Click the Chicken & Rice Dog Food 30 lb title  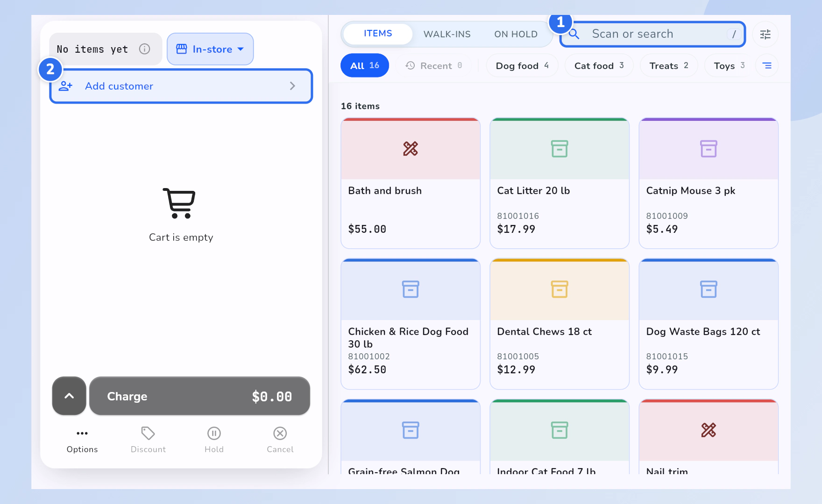pos(408,338)
